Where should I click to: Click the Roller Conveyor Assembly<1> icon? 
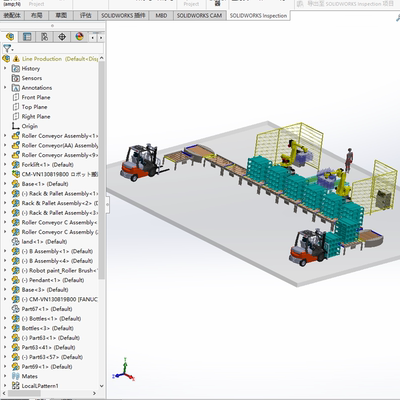[x=16, y=136]
